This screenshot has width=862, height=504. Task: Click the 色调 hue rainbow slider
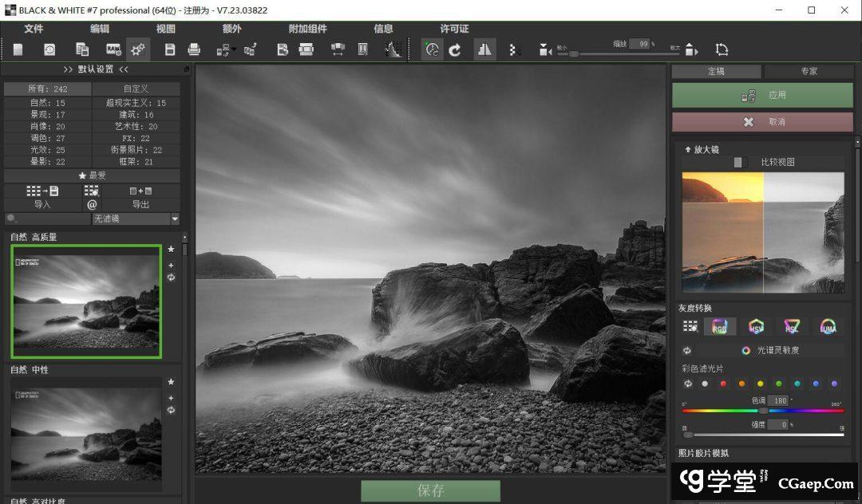pyautogui.click(x=763, y=411)
